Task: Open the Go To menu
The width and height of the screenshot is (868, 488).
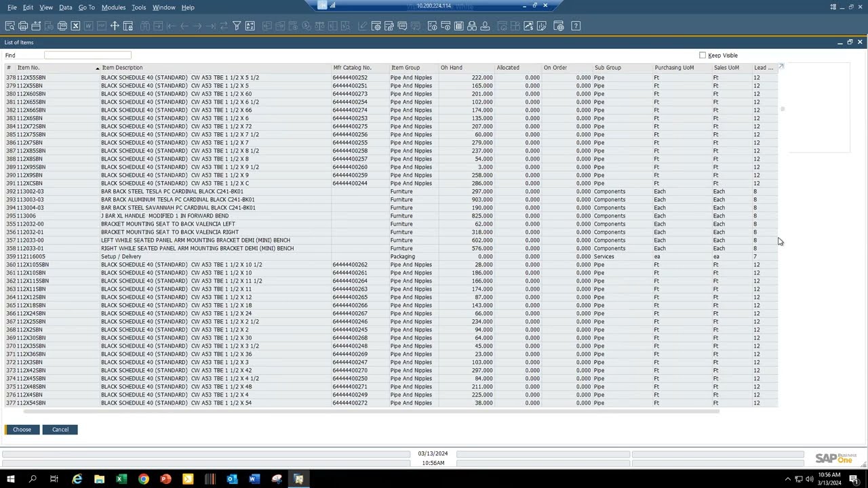Action: pyautogui.click(x=86, y=7)
